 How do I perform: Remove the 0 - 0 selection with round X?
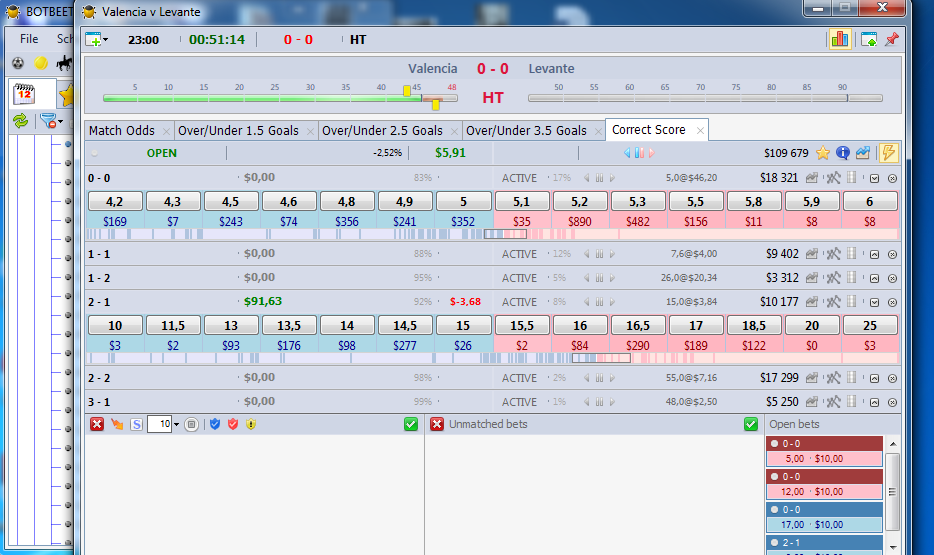tap(892, 178)
